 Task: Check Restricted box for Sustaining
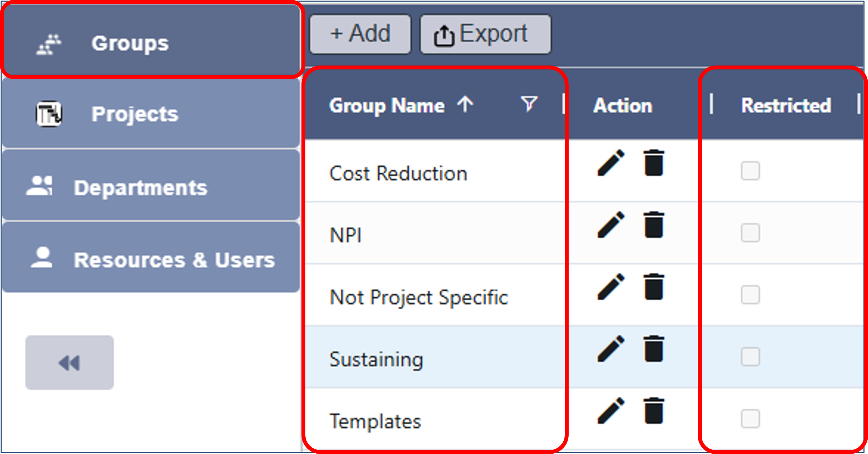click(x=750, y=357)
